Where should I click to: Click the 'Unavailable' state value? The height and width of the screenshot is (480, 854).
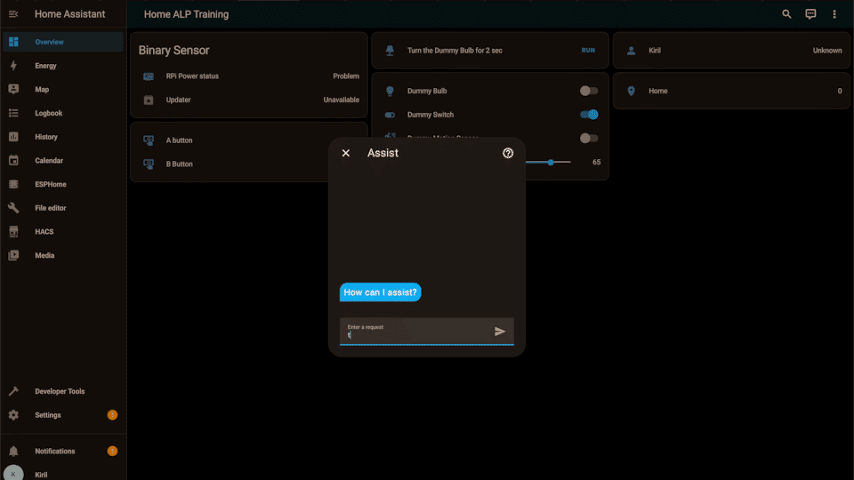pos(341,100)
